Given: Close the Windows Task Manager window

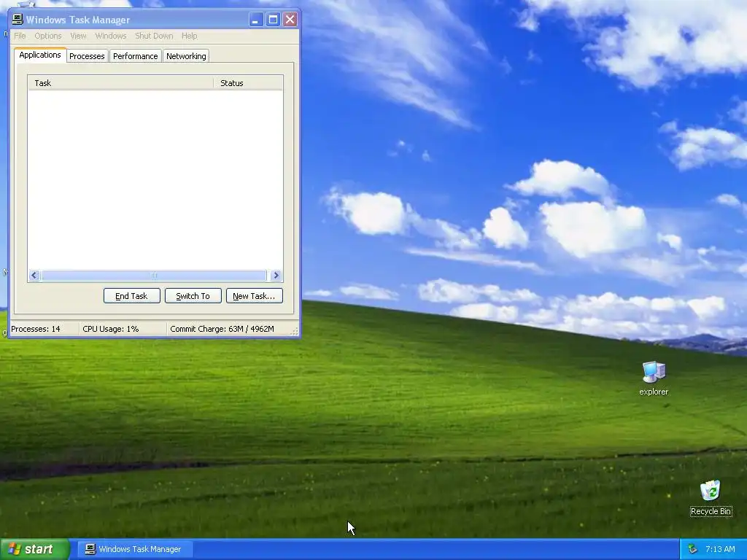Looking at the screenshot, I should click(290, 20).
